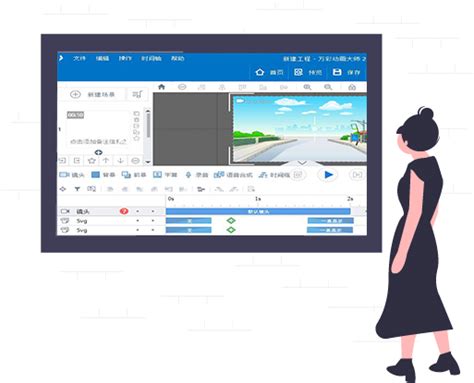Click the scene list scroll down arrow
Image resolution: width=474 pixels, height=383 pixels.
click(x=148, y=162)
